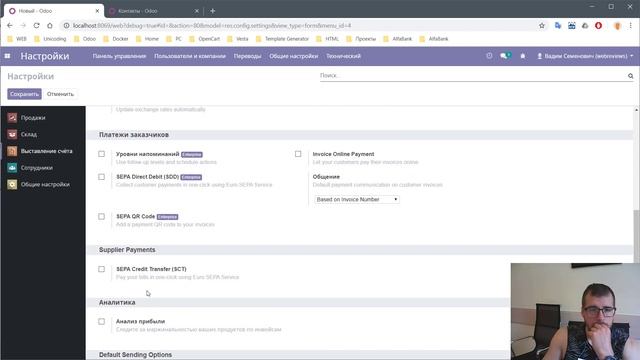Image resolution: width=640 pixels, height=360 pixels.
Task: Enable Уровни напоминаний checkbox
Action: 101,154
